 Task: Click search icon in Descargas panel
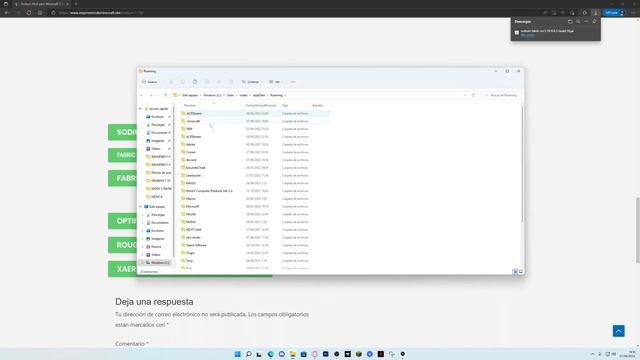pyautogui.click(x=578, y=22)
